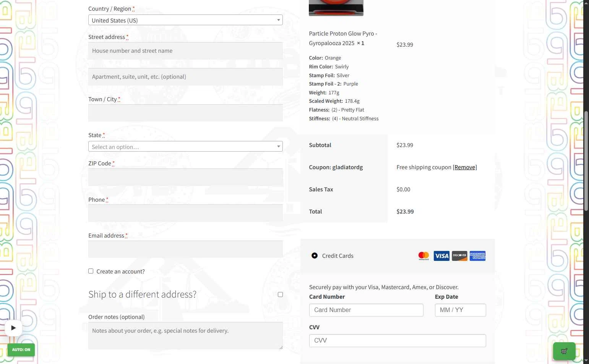Click the play button at bottom left
The image size is (589, 364).
click(13, 328)
